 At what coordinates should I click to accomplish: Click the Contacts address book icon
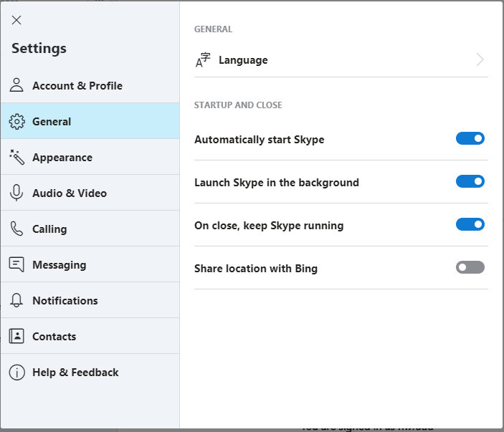click(16, 336)
